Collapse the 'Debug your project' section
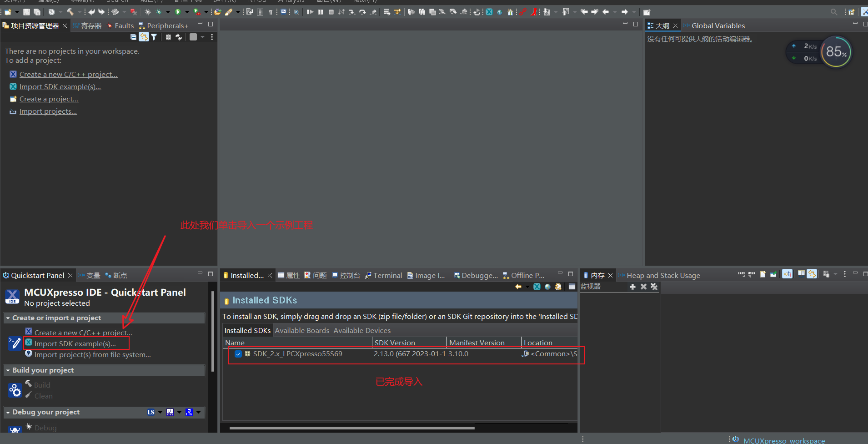Screen dimensions: 868x444 point(8,412)
